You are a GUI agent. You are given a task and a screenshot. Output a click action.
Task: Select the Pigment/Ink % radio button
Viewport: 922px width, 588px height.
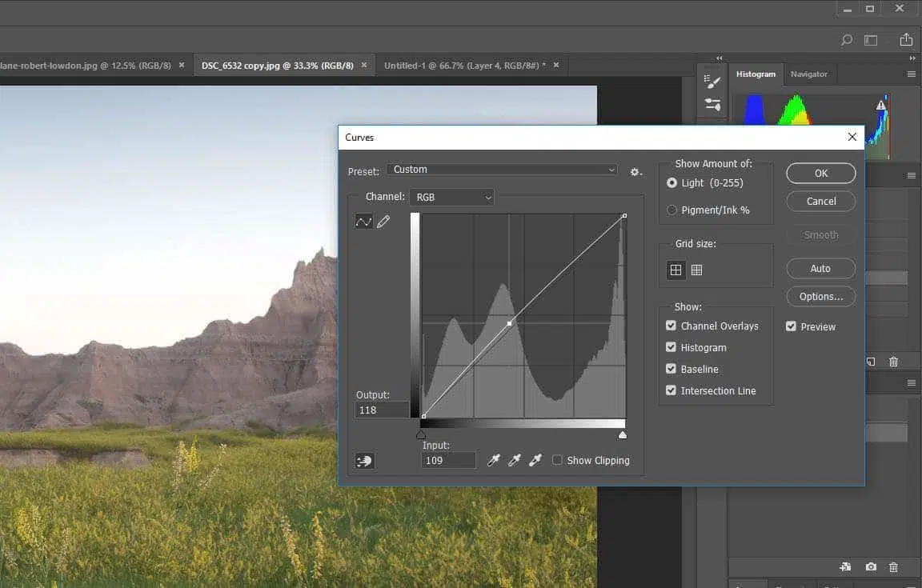(672, 210)
